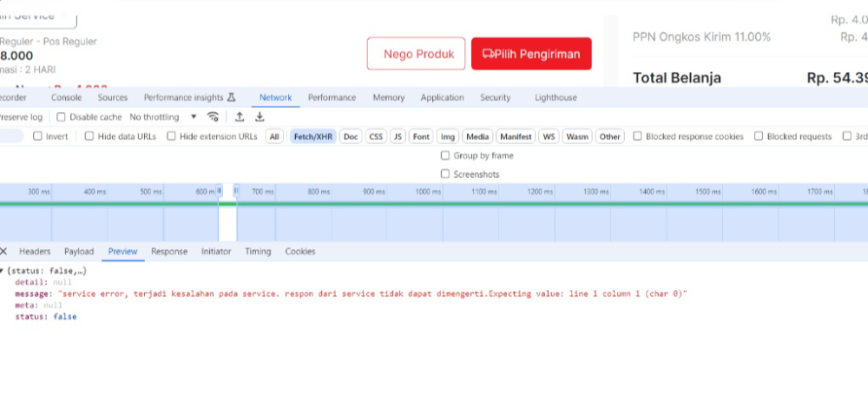
Task: Select the Preview tab of the request
Action: 123,252
